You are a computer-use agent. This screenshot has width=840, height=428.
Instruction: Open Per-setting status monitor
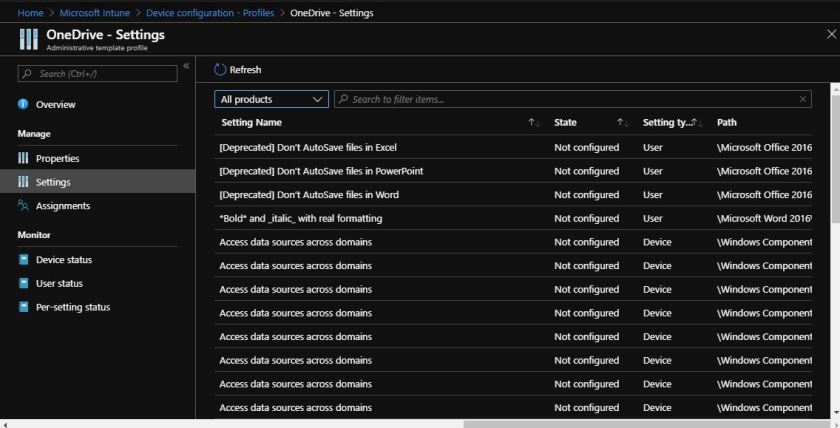click(x=73, y=307)
